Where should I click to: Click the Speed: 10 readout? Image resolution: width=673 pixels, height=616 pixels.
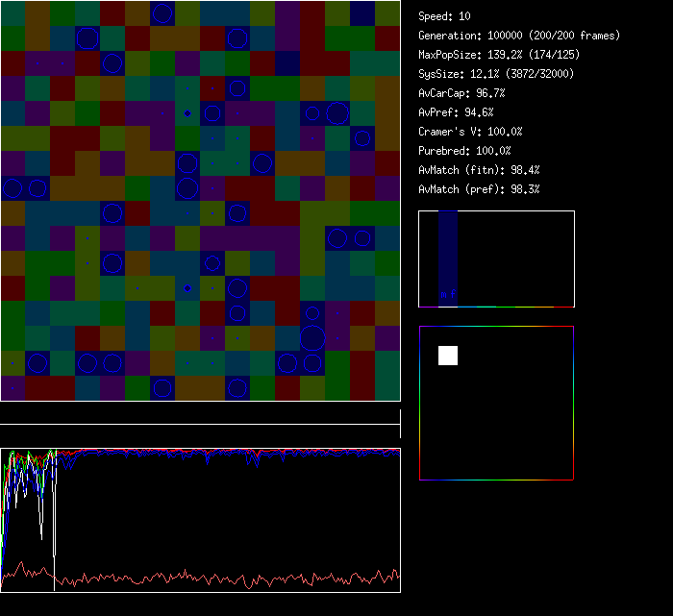tap(445, 16)
